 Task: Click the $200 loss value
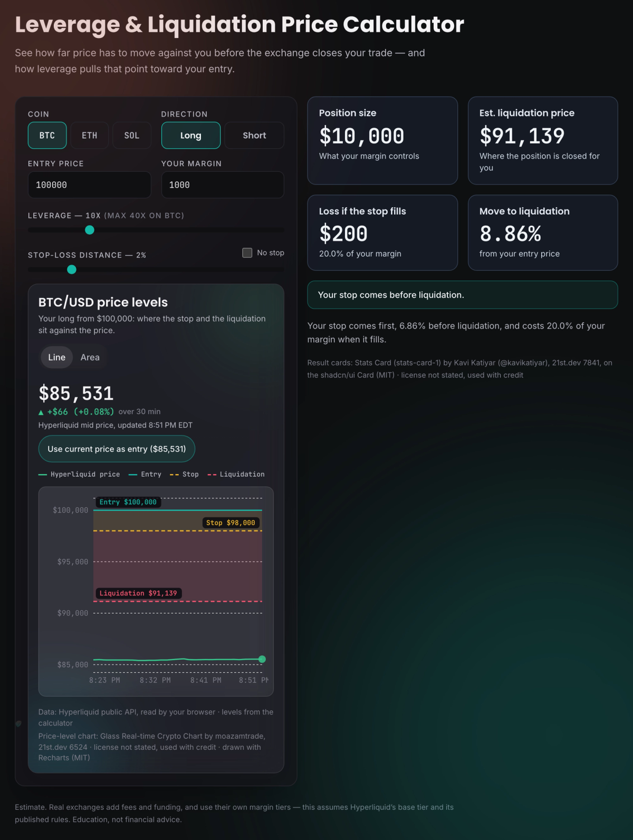[x=343, y=234]
